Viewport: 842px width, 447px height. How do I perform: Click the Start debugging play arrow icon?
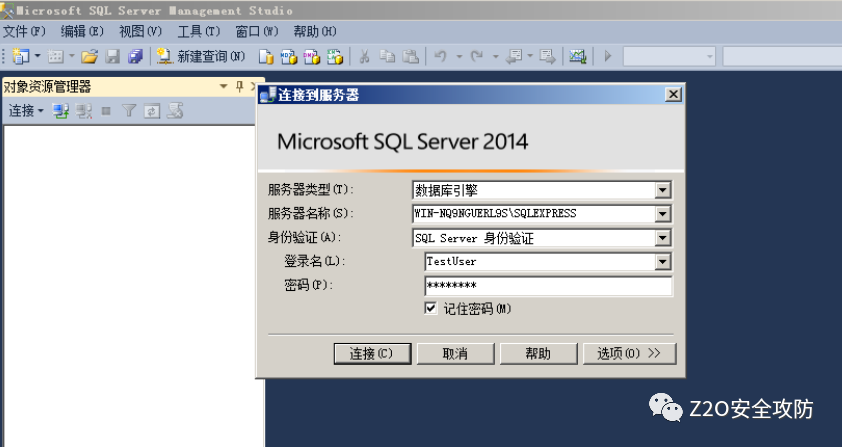point(608,56)
